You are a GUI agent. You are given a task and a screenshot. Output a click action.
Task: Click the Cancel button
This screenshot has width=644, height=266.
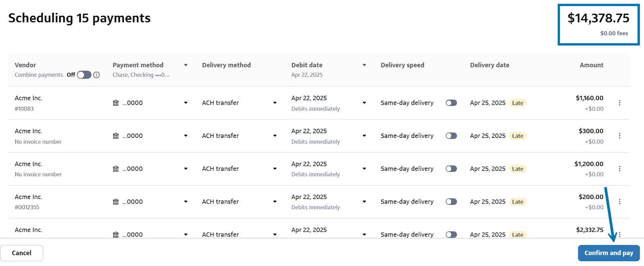(x=22, y=253)
